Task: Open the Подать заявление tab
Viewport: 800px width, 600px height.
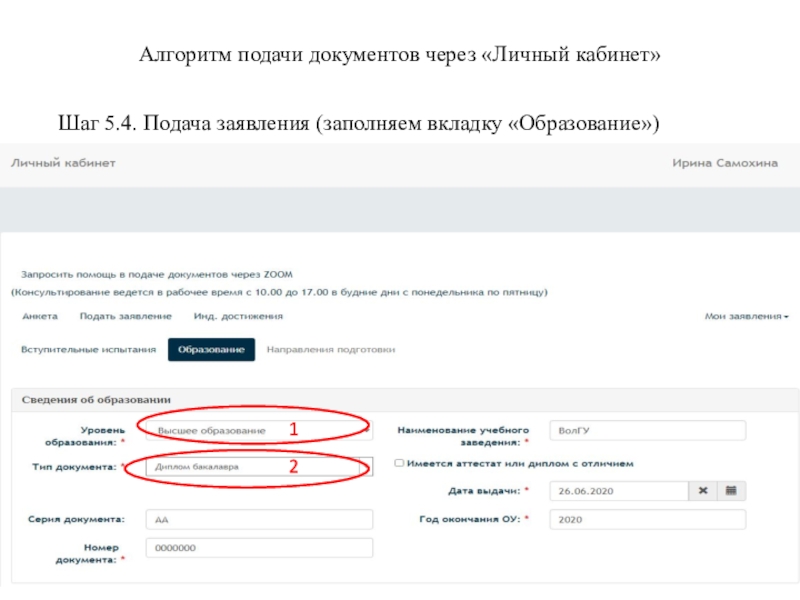Action: [x=126, y=316]
